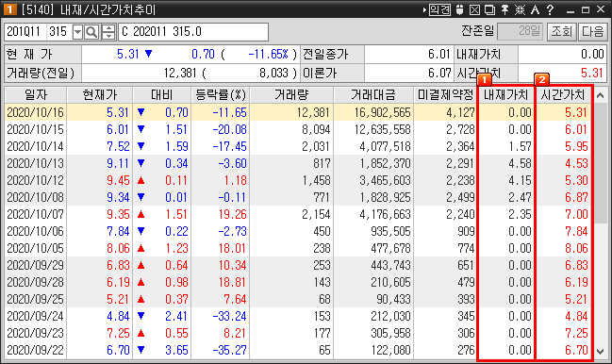Click the 다음 button
The image size is (612, 364).
pyautogui.click(x=592, y=31)
